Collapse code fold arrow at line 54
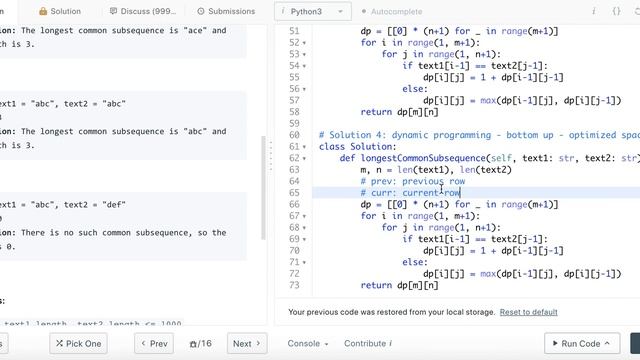Image resolution: width=640 pixels, height=360 pixels. (304, 66)
